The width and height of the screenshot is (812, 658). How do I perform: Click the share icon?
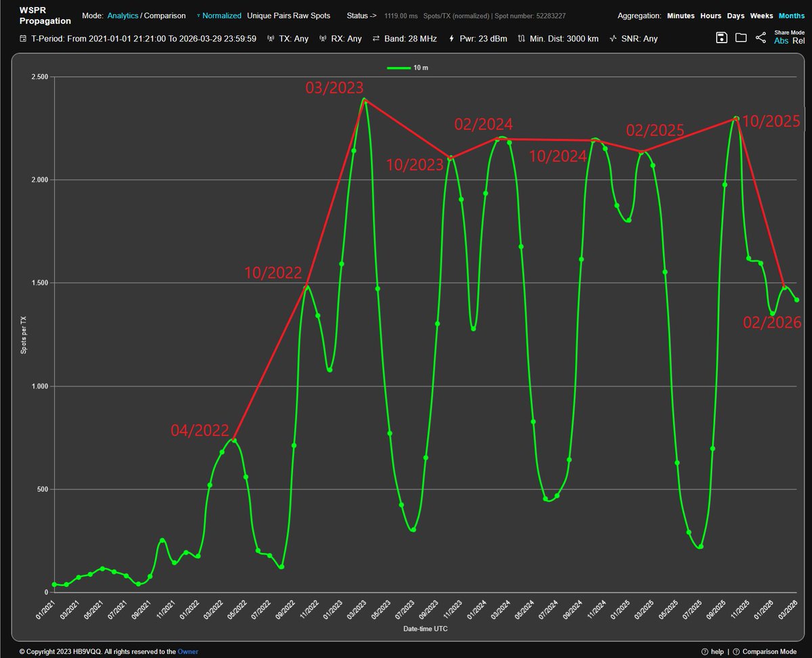pyautogui.click(x=761, y=38)
